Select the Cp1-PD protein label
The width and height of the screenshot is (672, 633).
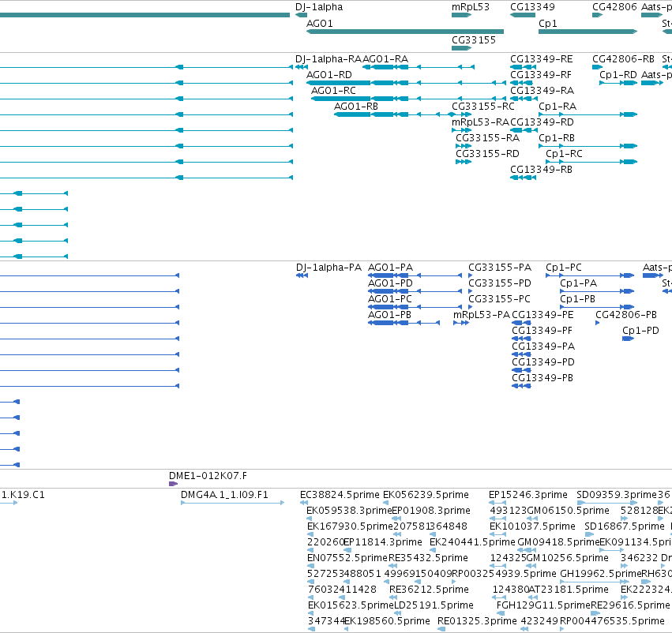pos(640,331)
